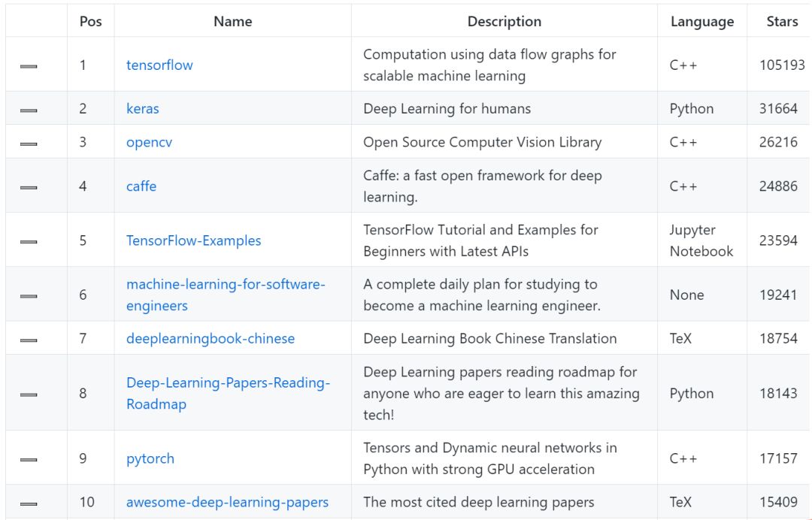Click the Stars column header
The width and height of the screenshot is (812, 520).
click(782, 22)
